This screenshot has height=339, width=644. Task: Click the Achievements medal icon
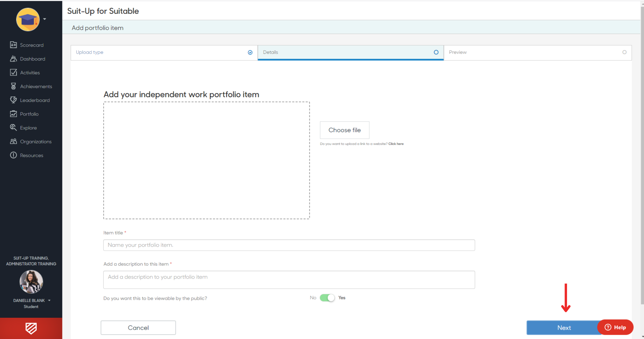[x=13, y=86]
